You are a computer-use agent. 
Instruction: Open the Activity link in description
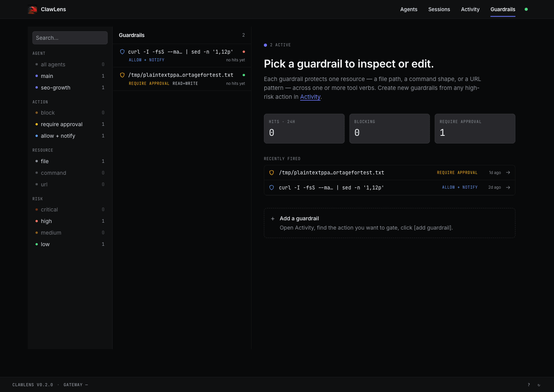pos(310,97)
